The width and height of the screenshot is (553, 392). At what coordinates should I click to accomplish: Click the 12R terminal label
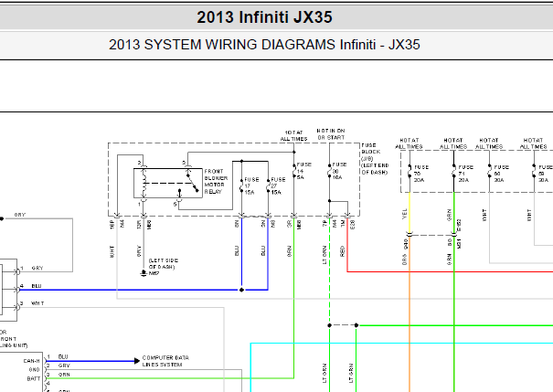pyautogui.click(x=139, y=225)
